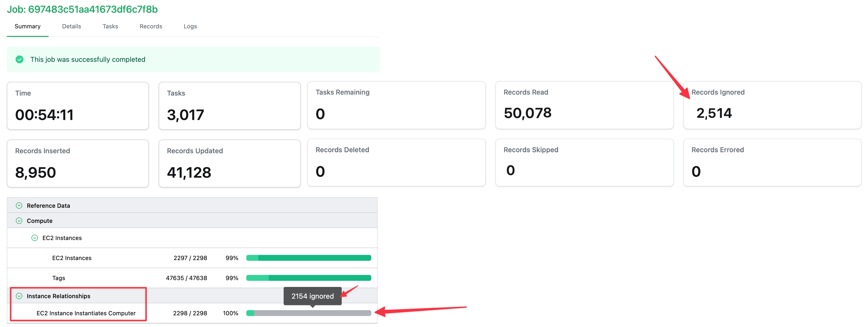Click the Tags row progress bar
Viewport: 868px width, 327px height.
pos(309,278)
